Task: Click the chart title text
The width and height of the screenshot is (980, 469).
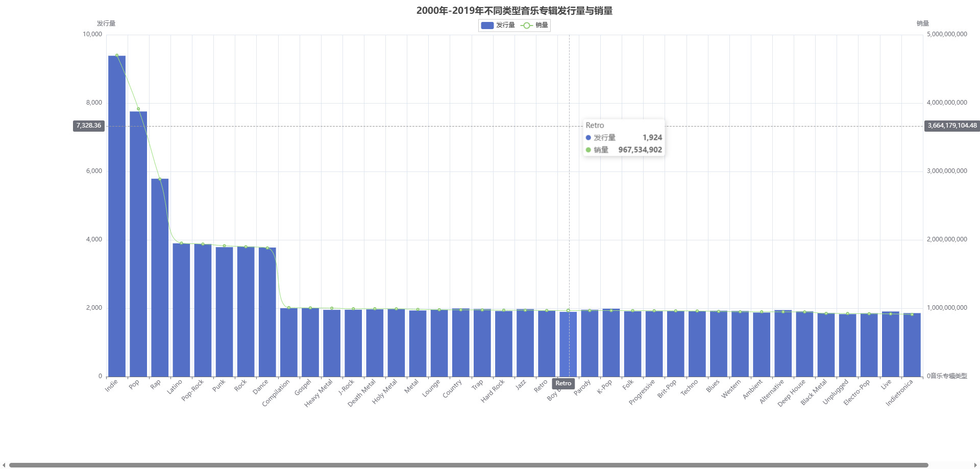Action: pyautogui.click(x=514, y=11)
